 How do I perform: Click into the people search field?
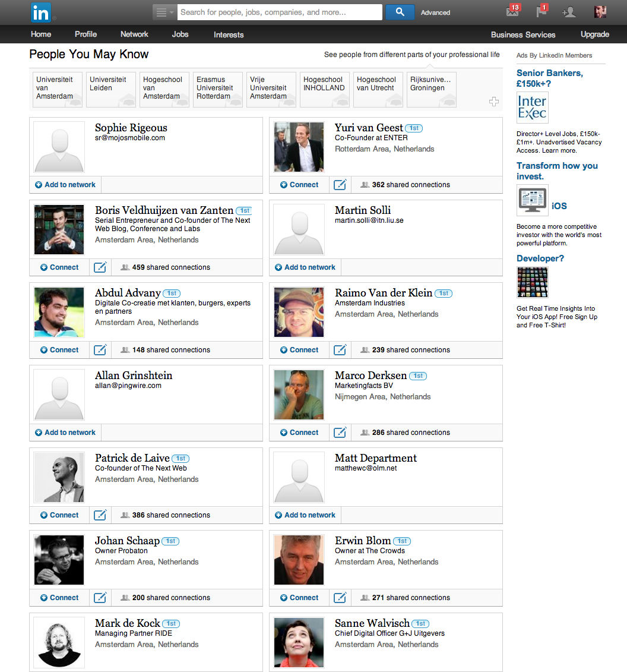279,12
